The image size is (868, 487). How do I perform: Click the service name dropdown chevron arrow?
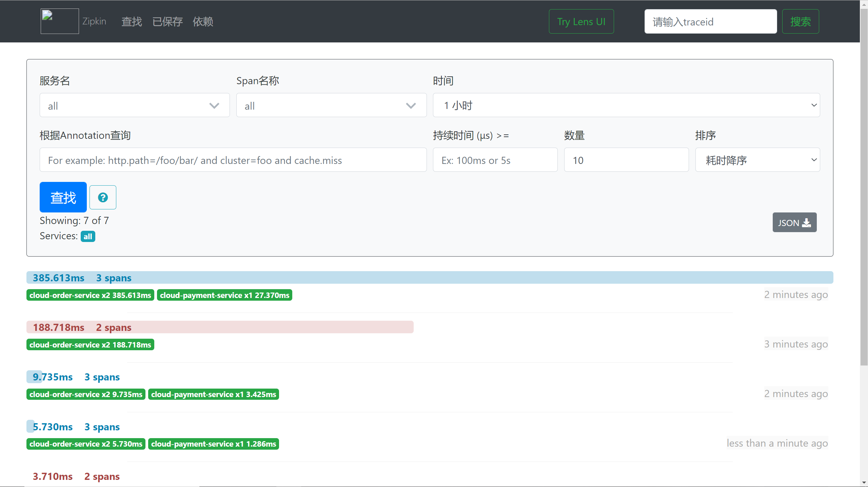tap(214, 106)
